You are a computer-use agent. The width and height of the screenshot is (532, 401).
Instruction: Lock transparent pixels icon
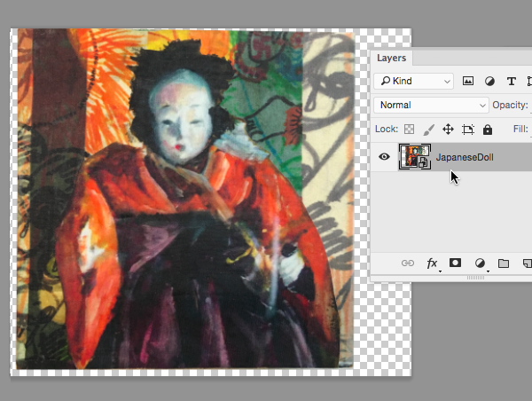[x=409, y=129]
